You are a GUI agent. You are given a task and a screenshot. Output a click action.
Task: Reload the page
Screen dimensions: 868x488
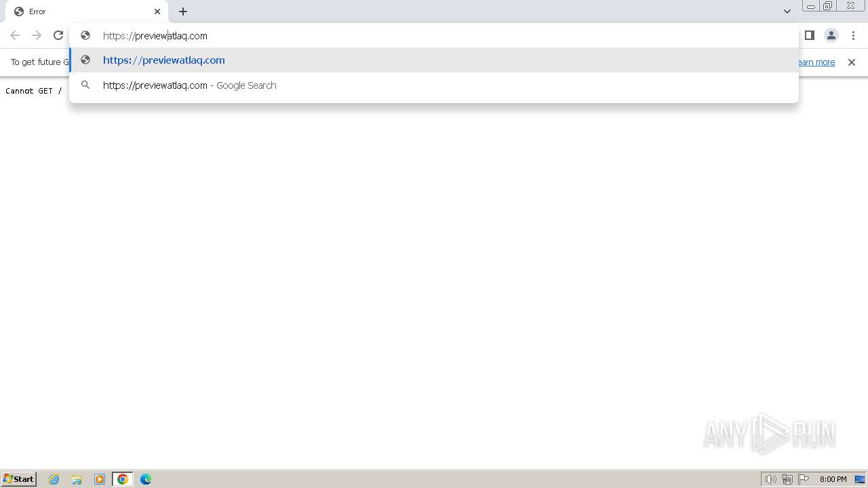pyautogui.click(x=58, y=35)
